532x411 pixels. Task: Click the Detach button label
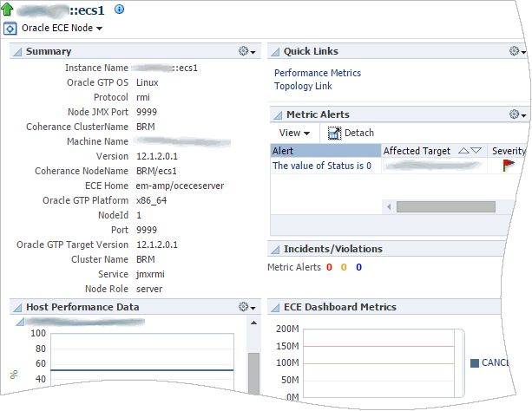[x=359, y=133]
